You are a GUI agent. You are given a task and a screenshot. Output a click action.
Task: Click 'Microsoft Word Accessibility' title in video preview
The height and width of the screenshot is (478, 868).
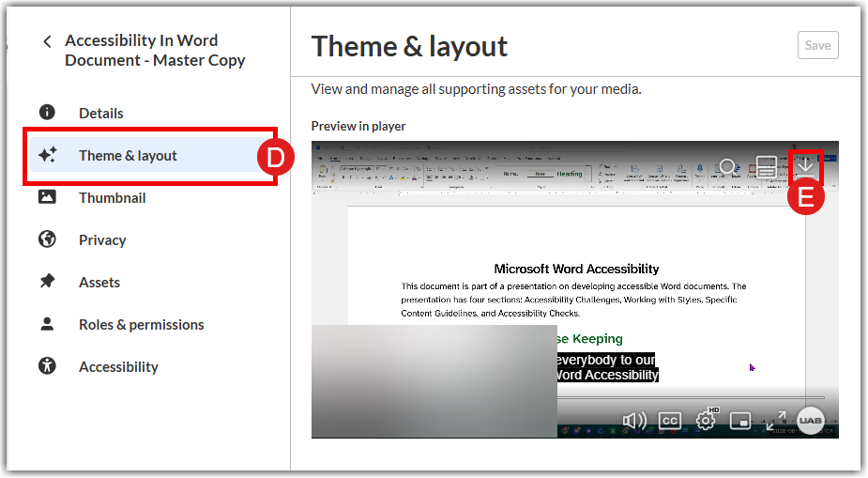(576, 270)
